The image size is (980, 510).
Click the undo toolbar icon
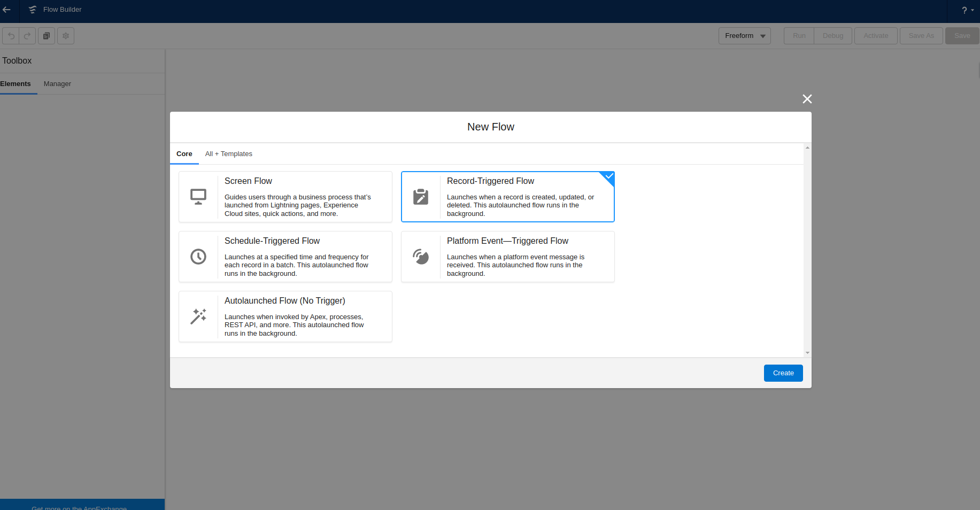[x=11, y=36]
